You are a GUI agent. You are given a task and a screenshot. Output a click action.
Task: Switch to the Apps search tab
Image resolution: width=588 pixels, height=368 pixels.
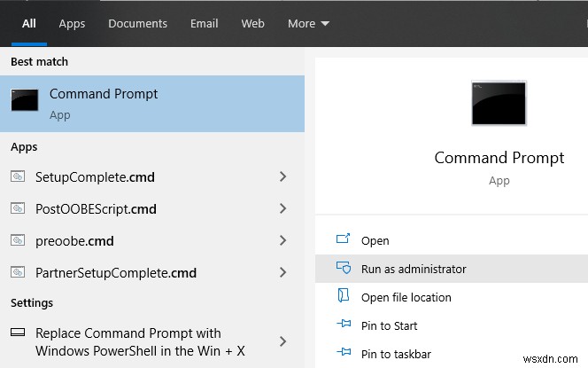(x=72, y=24)
